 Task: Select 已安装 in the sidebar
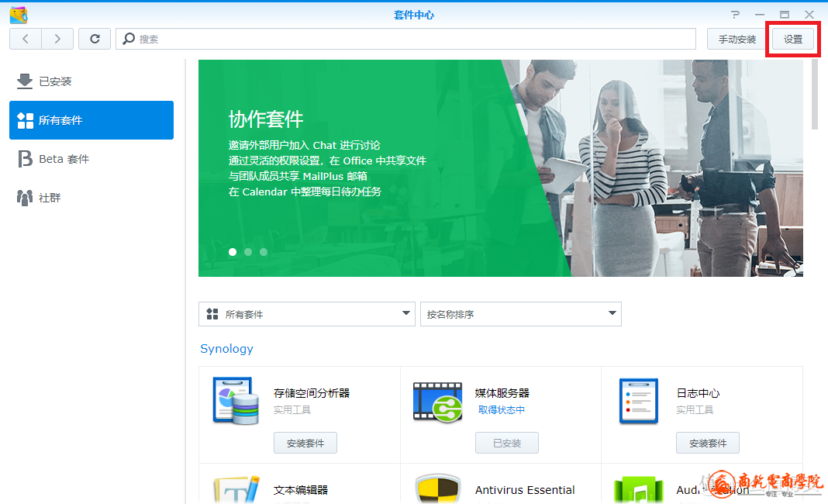91,81
